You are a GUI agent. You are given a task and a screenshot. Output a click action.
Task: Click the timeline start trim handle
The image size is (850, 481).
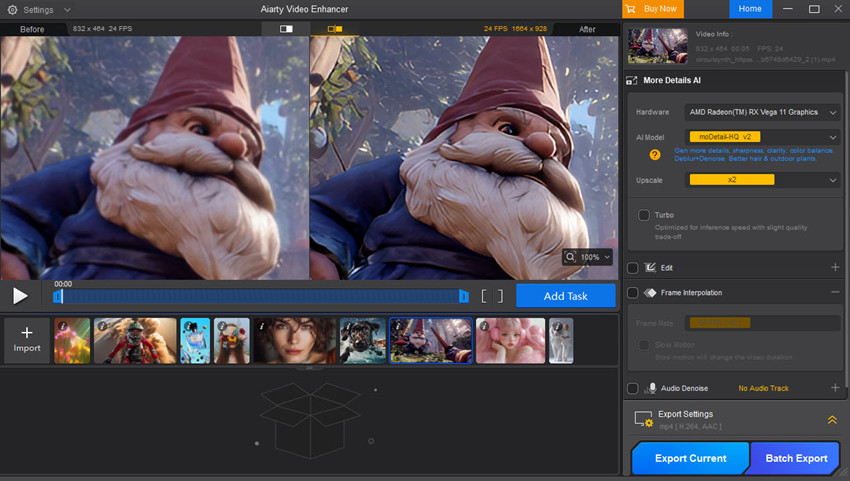57,296
